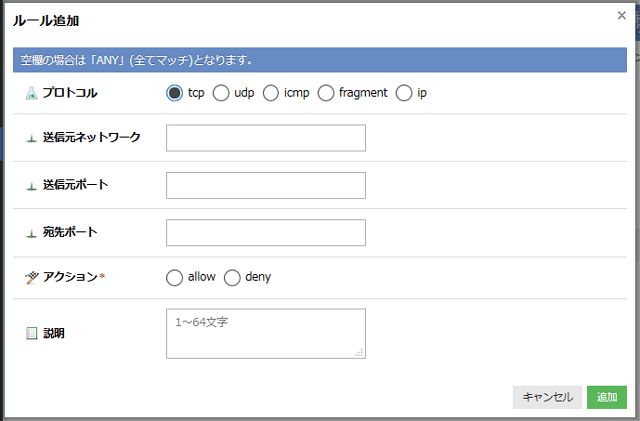Choose the ip protocol radio button

coord(404,93)
